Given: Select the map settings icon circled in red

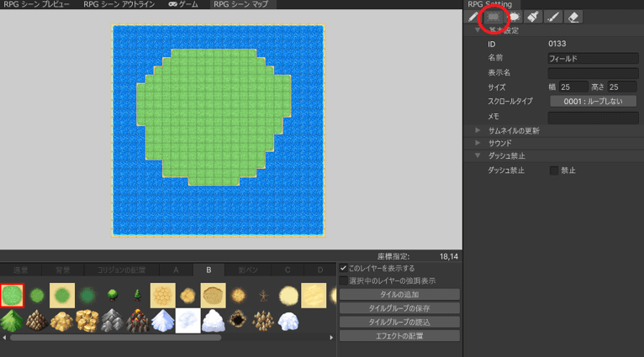Looking at the screenshot, I should point(494,17).
